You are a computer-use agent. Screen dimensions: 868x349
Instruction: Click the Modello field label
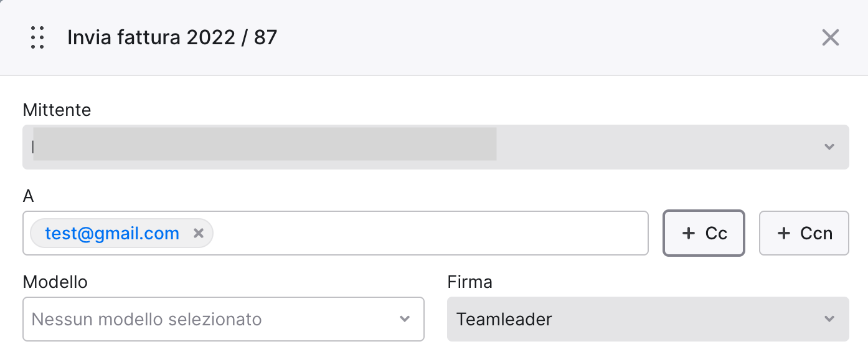click(x=55, y=282)
